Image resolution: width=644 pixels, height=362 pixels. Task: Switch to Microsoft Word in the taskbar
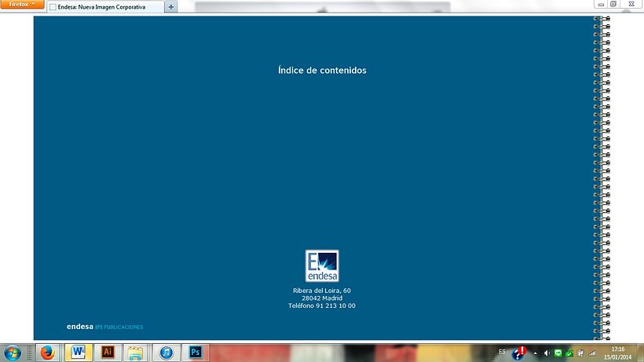coord(79,353)
